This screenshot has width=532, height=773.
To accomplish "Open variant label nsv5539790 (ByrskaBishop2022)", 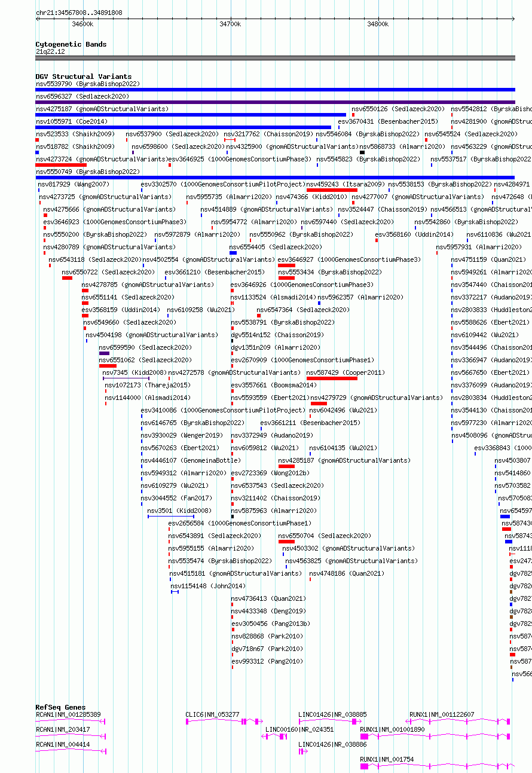I will click(x=88, y=84).
